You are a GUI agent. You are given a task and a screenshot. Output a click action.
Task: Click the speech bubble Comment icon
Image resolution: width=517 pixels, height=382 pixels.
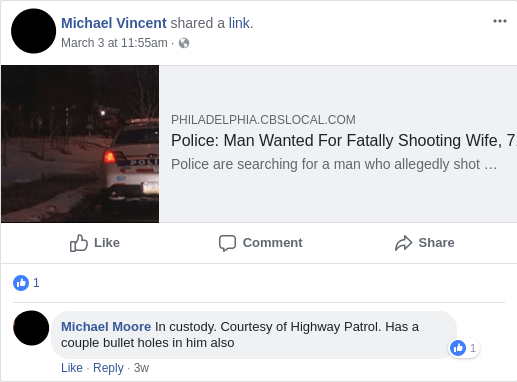tap(227, 243)
